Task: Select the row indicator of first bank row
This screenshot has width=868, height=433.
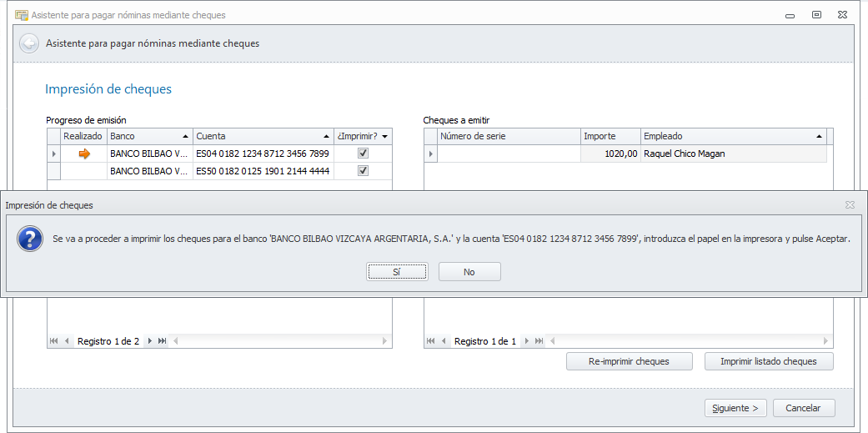Action: pyautogui.click(x=53, y=154)
